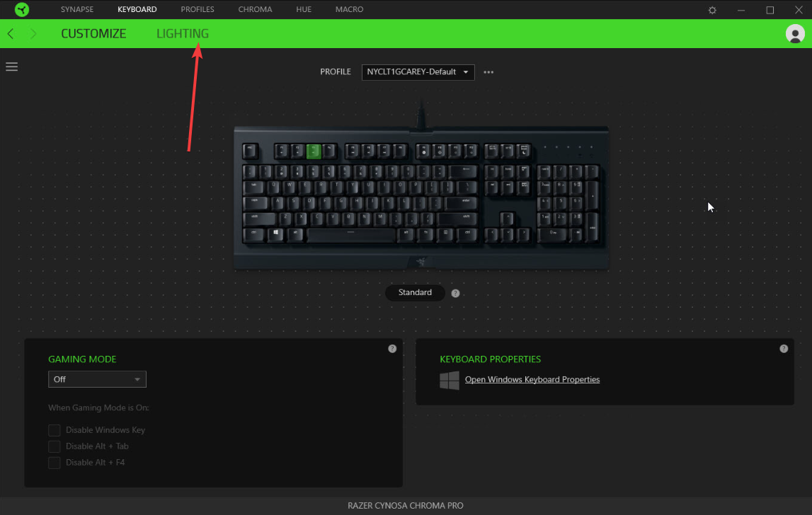Open Windows Keyboard Properties link
Screen dimensions: 812x515
click(x=532, y=379)
